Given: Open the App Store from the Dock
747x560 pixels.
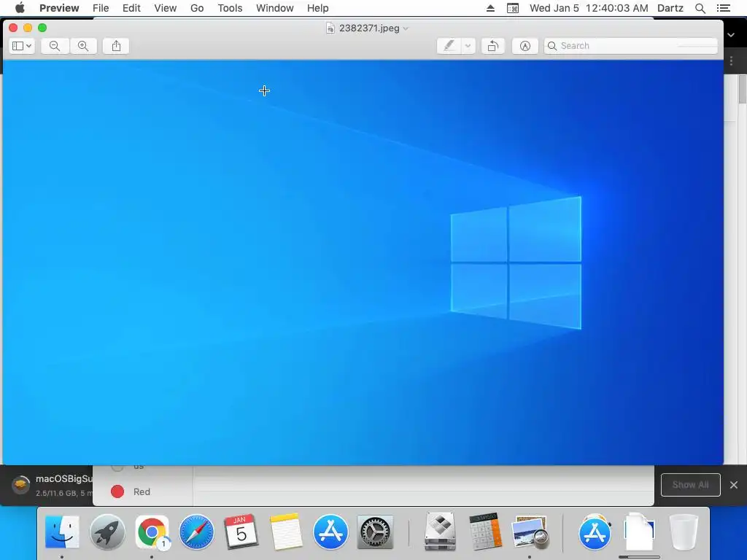Looking at the screenshot, I should coord(330,532).
